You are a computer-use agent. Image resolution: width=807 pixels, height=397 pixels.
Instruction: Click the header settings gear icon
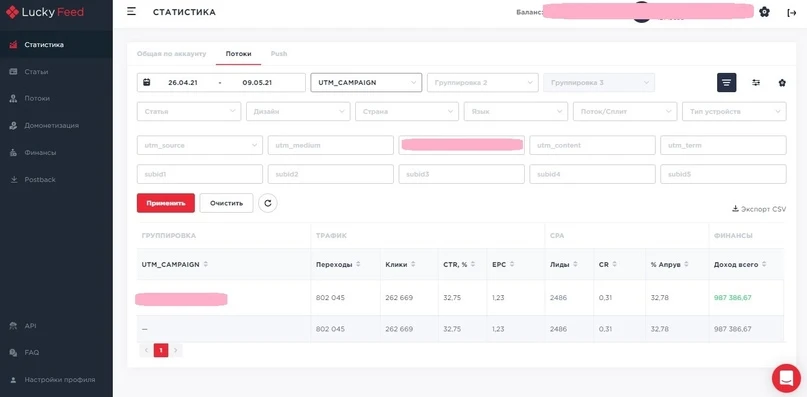[764, 12]
